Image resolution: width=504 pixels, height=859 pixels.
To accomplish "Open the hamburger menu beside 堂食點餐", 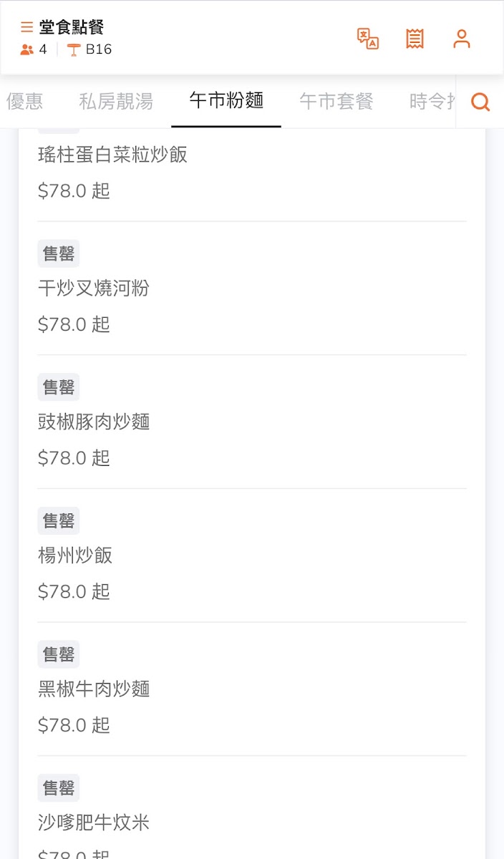I will tap(26, 27).
